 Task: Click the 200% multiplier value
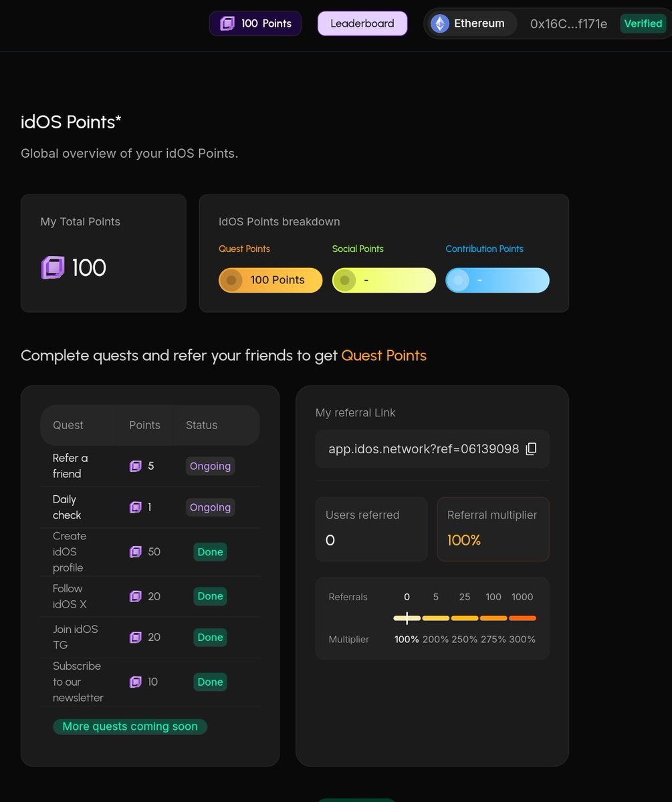point(436,640)
